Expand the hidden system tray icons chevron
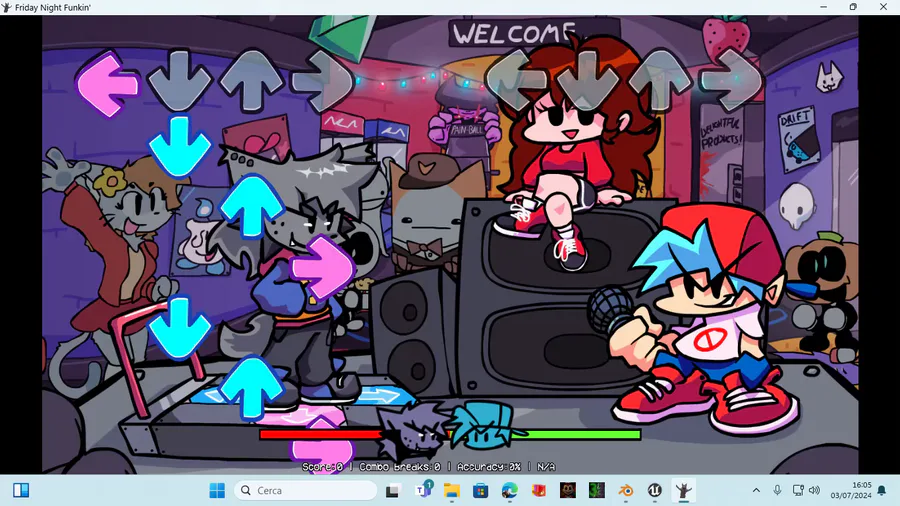Screen dimensions: 900x506 click(x=756, y=491)
